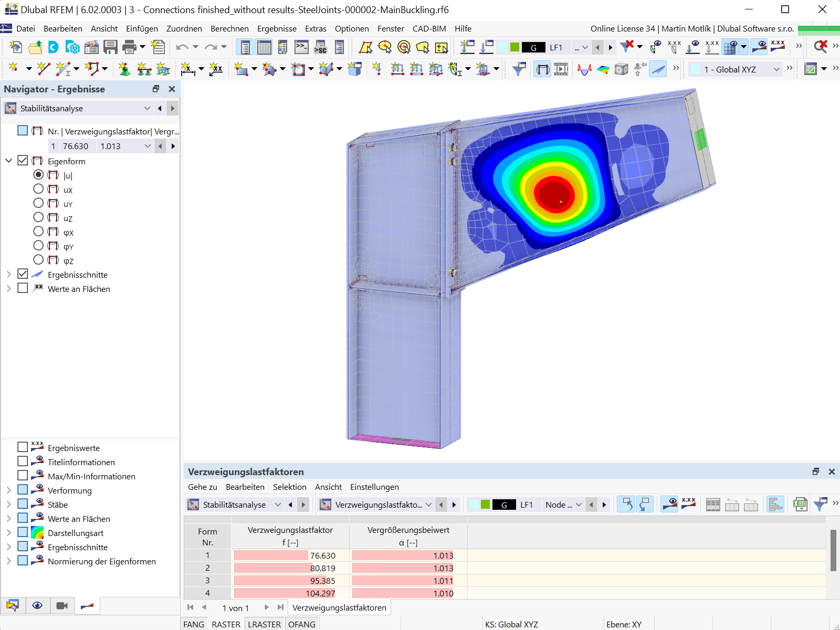Click the redo arrow icon
Screen dimensions: 840x630
(x=211, y=47)
